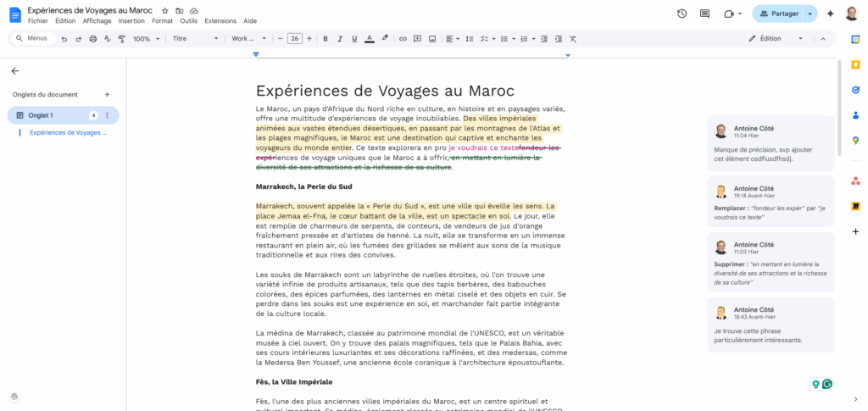Screen dimensions: 868x411
Task: Clear the formatting
Action: pyautogui.click(x=573, y=39)
